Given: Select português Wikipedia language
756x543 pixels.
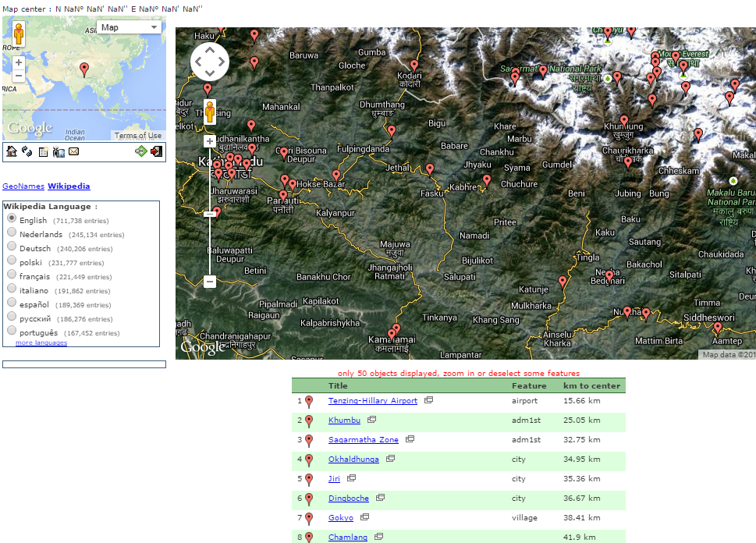Looking at the screenshot, I should coord(12,330).
